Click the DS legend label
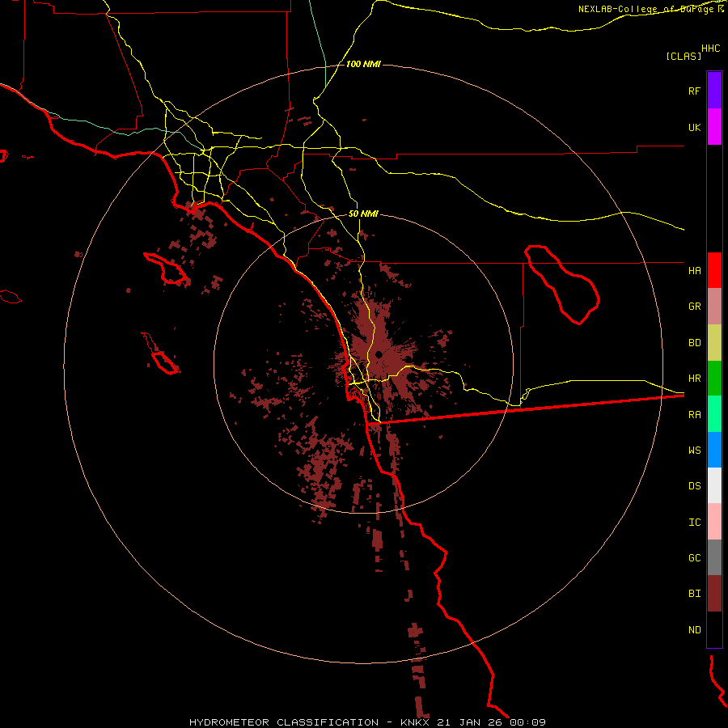This screenshot has height=728, width=728. pyautogui.click(x=694, y=485)
